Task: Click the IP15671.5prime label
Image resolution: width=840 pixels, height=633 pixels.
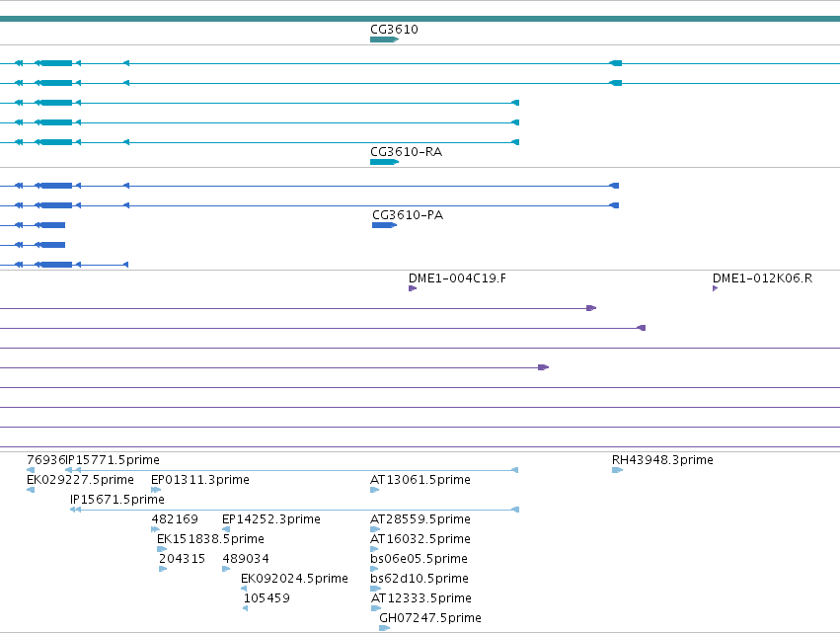Action: 117,500
